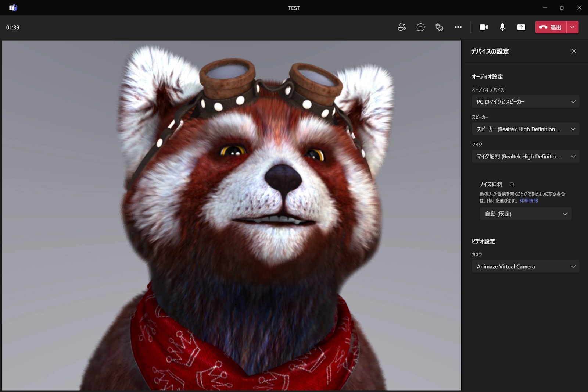
Task: Click the ビデオ設定 heading
Action: pyautogui.click(x=483, y=241)
